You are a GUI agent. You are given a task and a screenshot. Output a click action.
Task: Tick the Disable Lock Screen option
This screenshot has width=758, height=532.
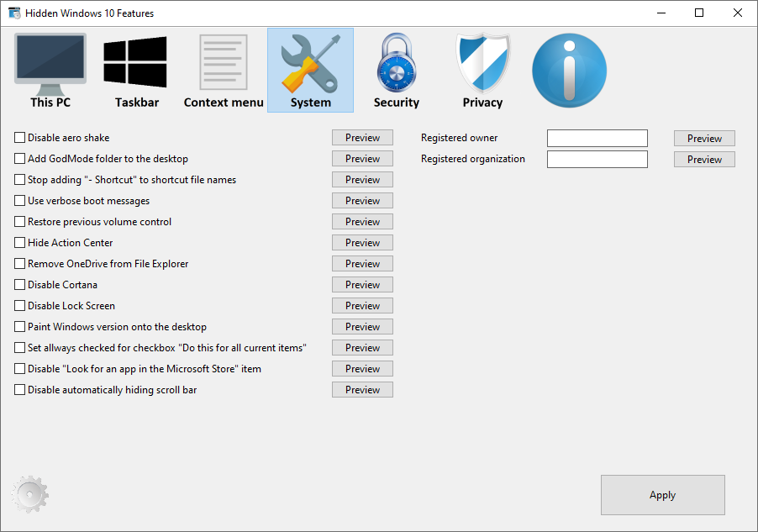tap(65, 306)
